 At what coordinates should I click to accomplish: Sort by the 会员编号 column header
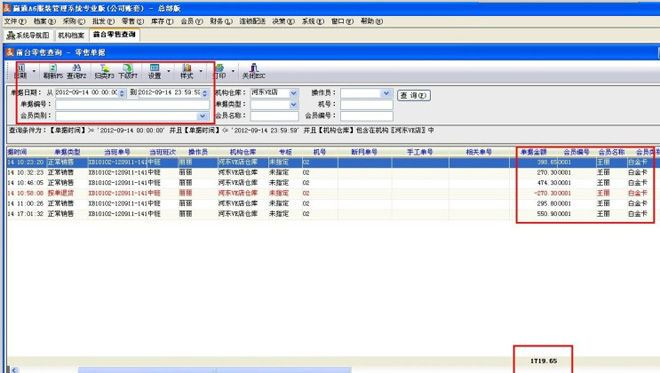point(576,152)
